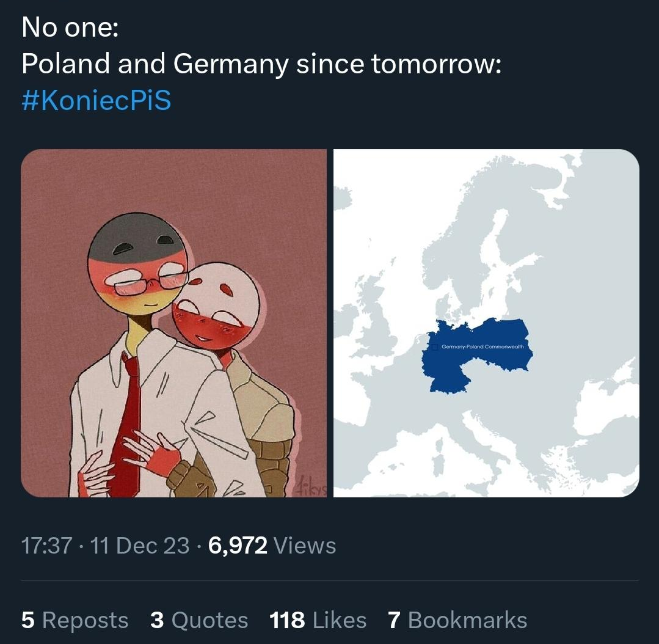Click the artist signature on the artwork
Viewport: 659px width, 644px height.
point(312,487)
